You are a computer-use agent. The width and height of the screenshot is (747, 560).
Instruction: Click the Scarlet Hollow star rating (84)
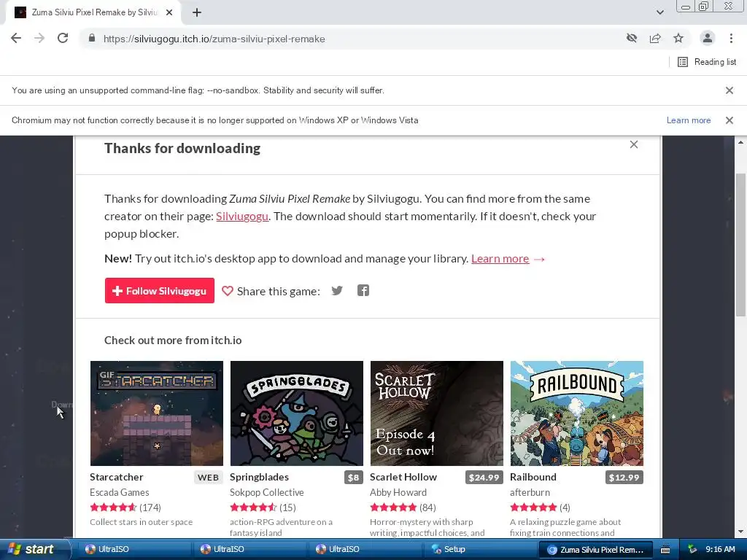[403, 507]
